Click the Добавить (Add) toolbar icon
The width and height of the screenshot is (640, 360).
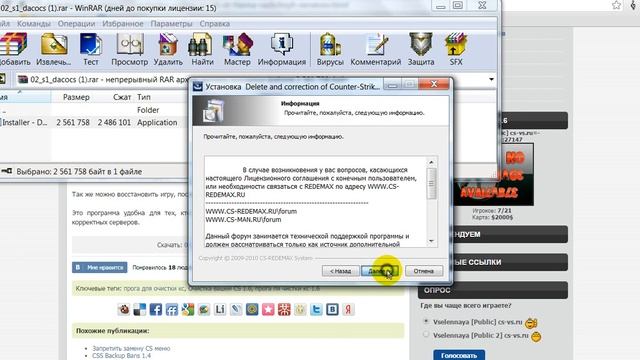coord(14,50)
